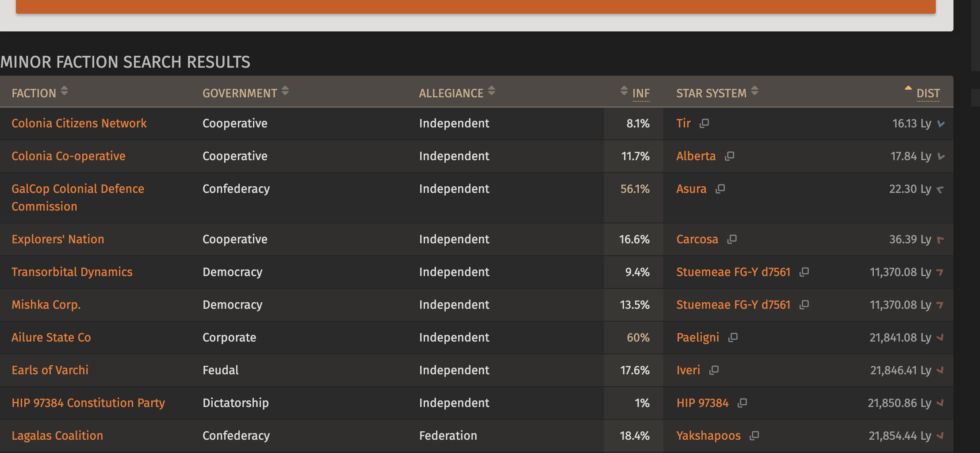
Task: Sort results by DIST distance column
Action: pos(923,93)
